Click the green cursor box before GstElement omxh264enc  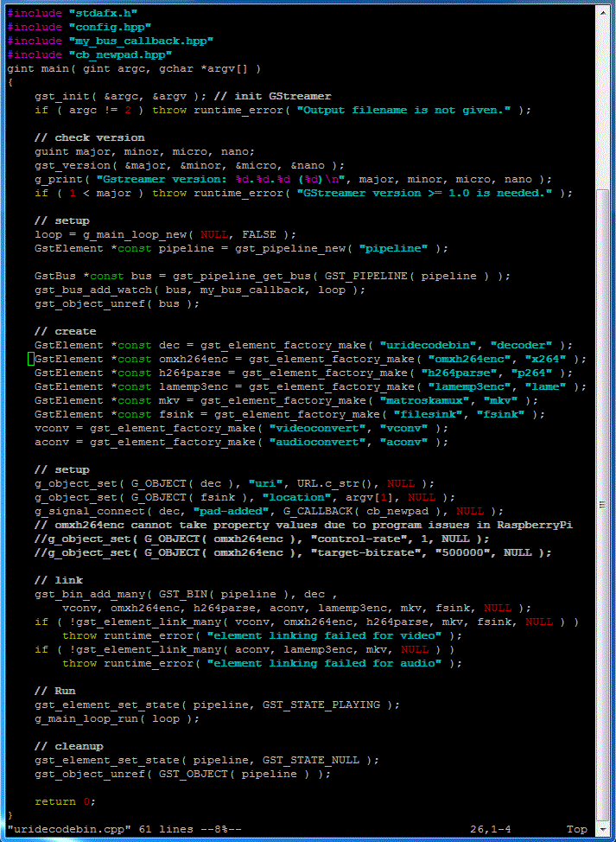coord(30,359)
